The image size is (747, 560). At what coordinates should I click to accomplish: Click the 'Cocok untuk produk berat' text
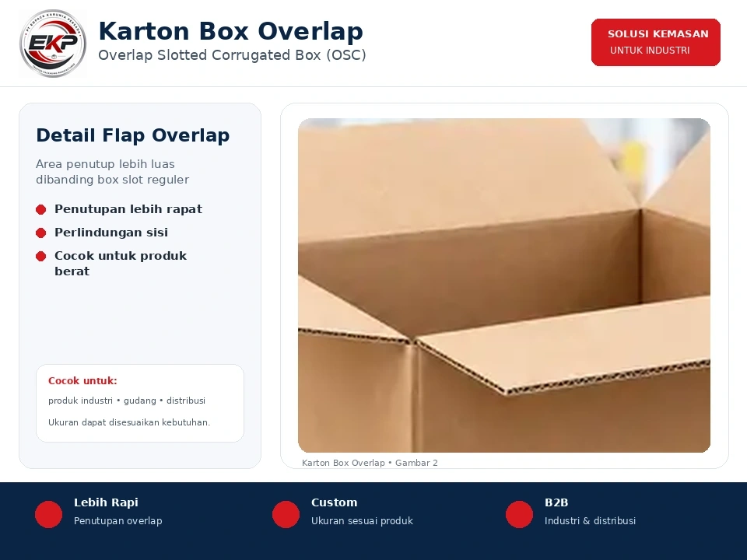121,264
